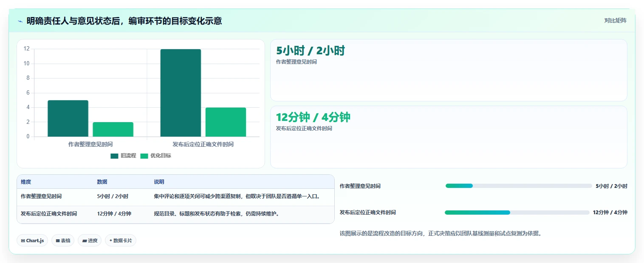644x263 pixels.
Task: Click the 对比矩阵 label
Action: pyautogui.click(x=615, y=20)
